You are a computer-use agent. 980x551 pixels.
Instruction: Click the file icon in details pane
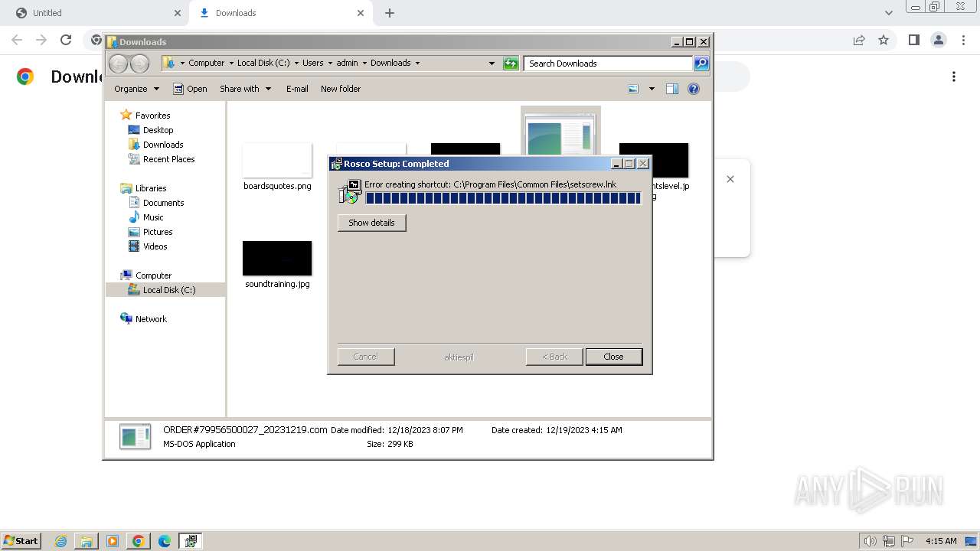coord(136,436)
